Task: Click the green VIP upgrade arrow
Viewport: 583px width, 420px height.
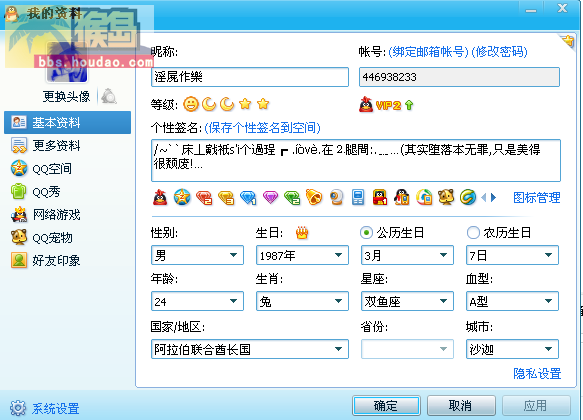Action: pos(409,105)
